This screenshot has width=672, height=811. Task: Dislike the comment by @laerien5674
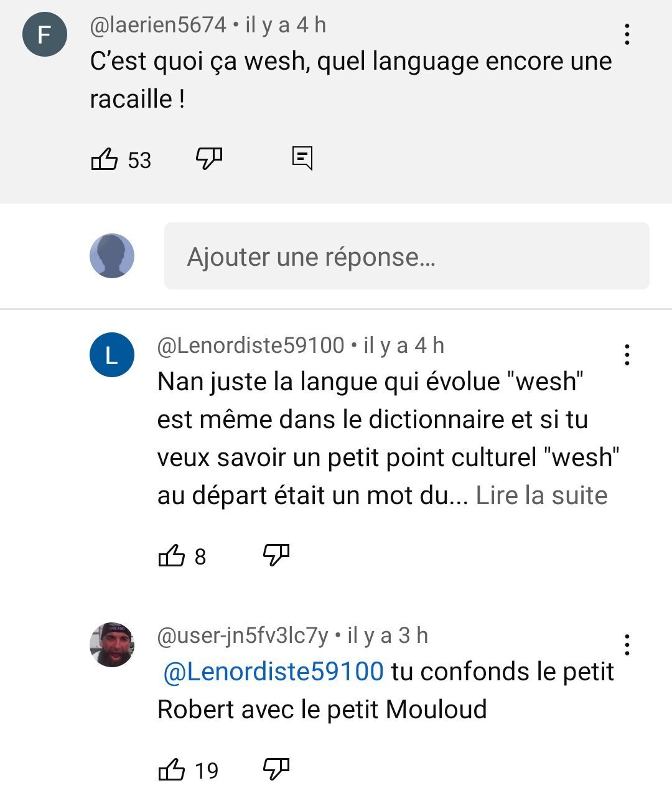click(209, 159)
